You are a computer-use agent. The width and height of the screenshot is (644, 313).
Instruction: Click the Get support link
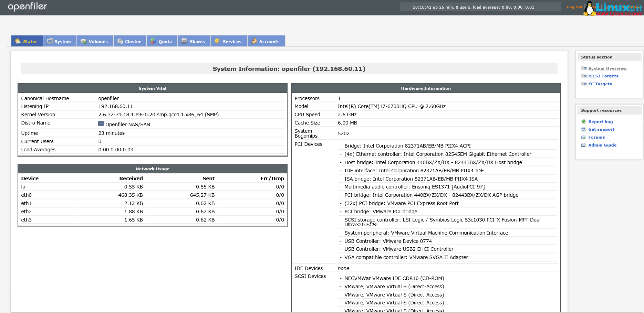(x=601, y=129)
